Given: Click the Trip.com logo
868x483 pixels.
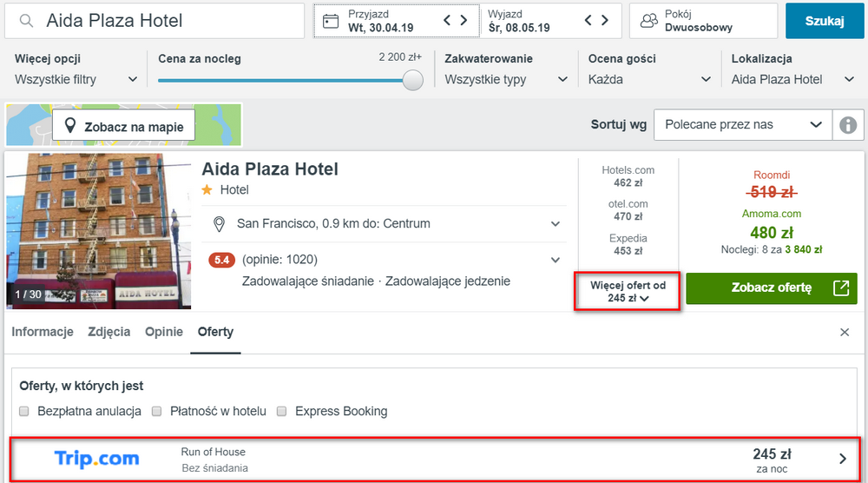Looking at the screenshot, I should coord(96,459).
